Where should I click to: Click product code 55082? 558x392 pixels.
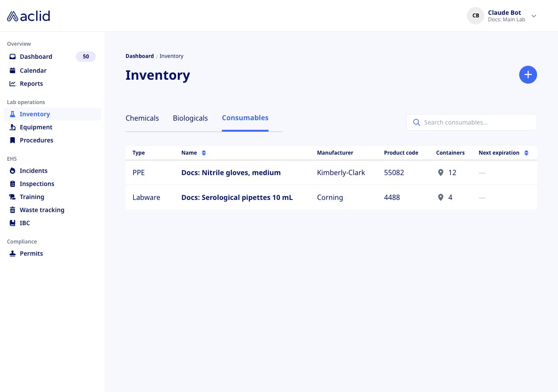(394, 172)
